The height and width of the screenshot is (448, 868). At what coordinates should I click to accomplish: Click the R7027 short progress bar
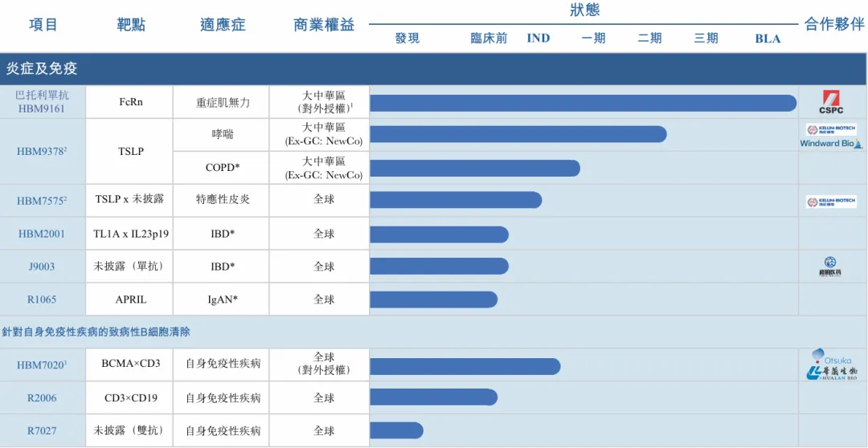[395, 430]
